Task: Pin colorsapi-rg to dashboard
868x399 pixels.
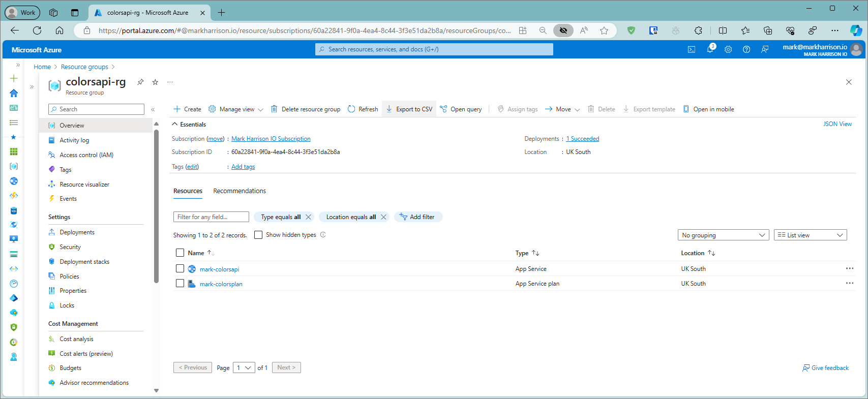Action: [140, 82]
